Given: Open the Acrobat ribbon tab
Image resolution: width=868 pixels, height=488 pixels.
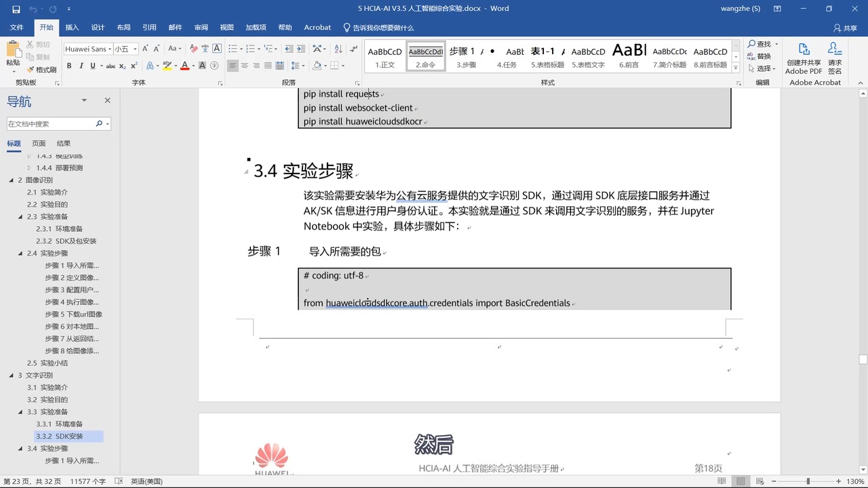Looking at the screenshot, I should pos(317,28).
